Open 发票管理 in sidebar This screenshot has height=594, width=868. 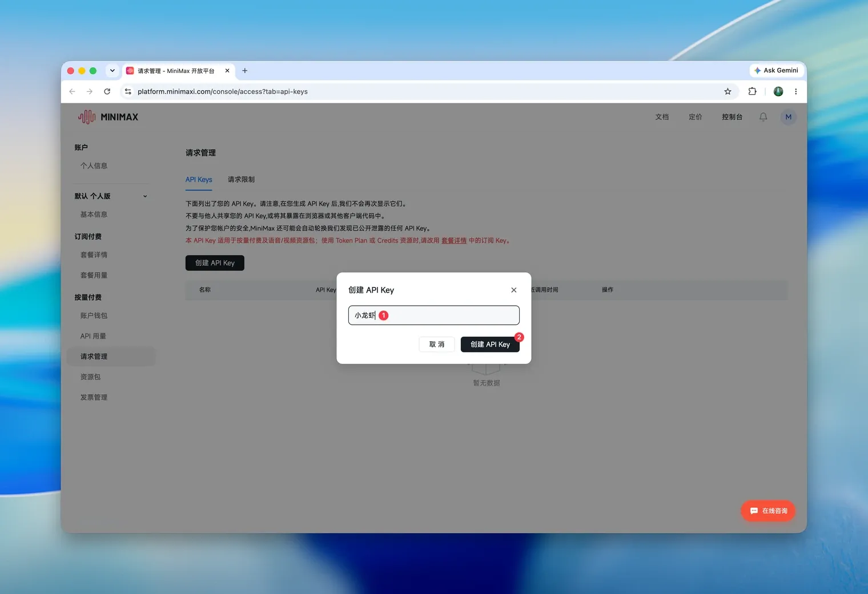pyautogui.click(x=94, y=398)
